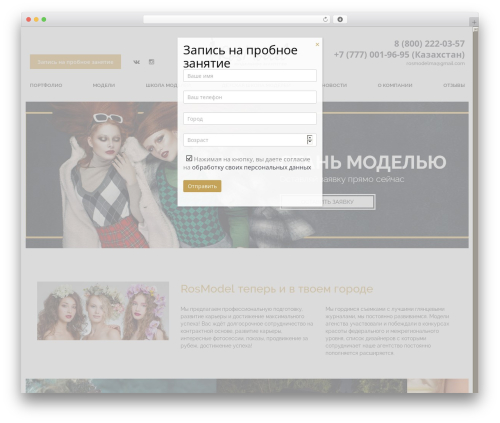Click the round icon right of address bar

(340, 19)
